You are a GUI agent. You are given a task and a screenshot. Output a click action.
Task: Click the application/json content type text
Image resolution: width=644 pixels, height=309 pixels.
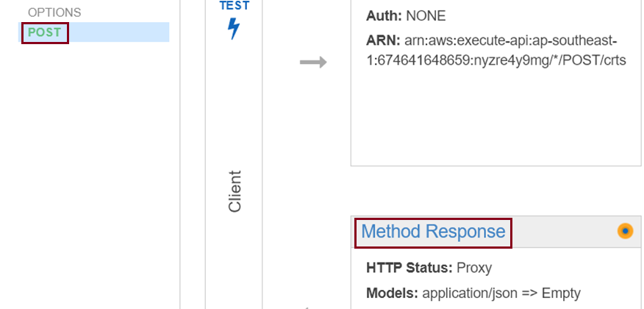click(471, 294)
